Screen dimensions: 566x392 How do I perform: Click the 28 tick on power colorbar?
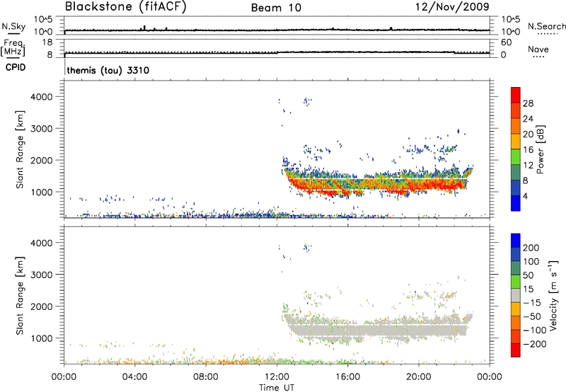(528, 103)
